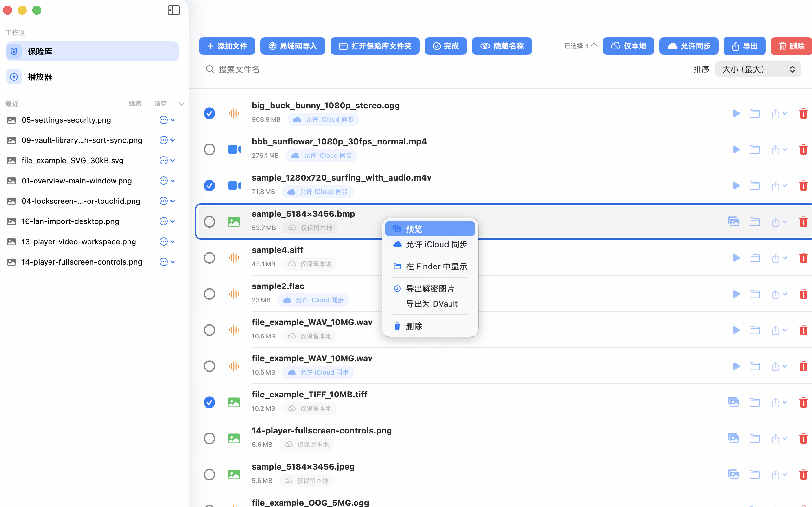
Task: Check sample2.flac selection circle
Action: click(x=209, y=294)
